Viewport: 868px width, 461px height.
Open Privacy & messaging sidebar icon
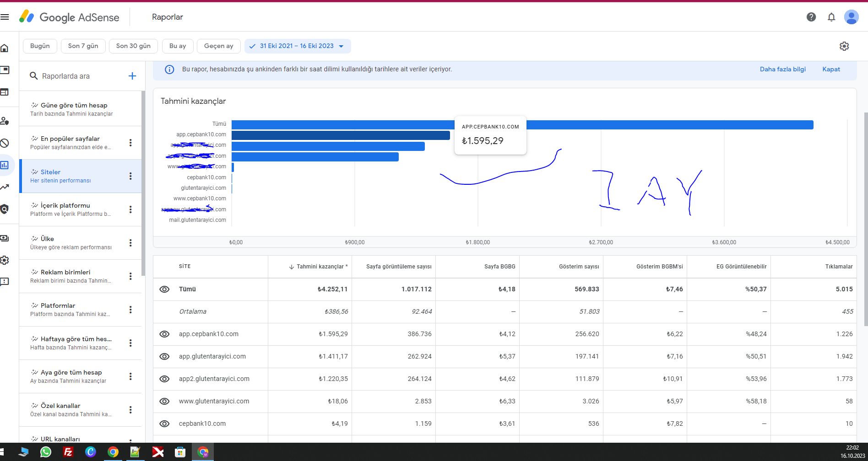tap(5, 121)
